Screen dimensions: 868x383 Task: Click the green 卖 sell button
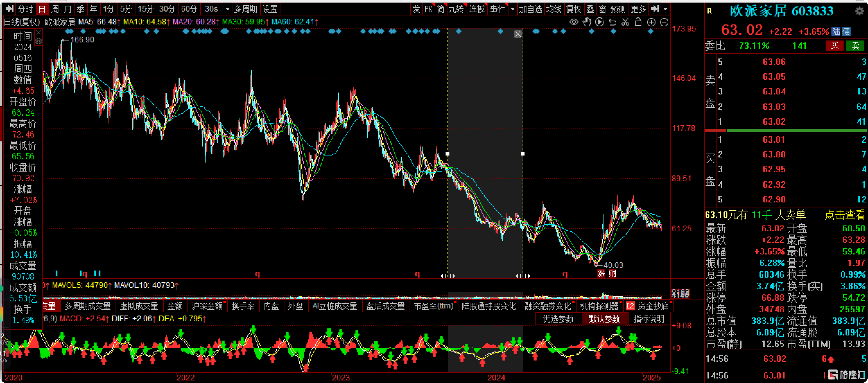[855, 46]
